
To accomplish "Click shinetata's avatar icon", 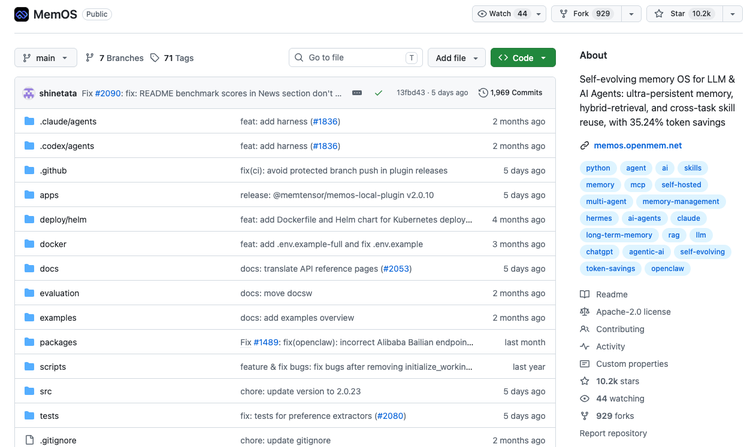I will [29, 93].
